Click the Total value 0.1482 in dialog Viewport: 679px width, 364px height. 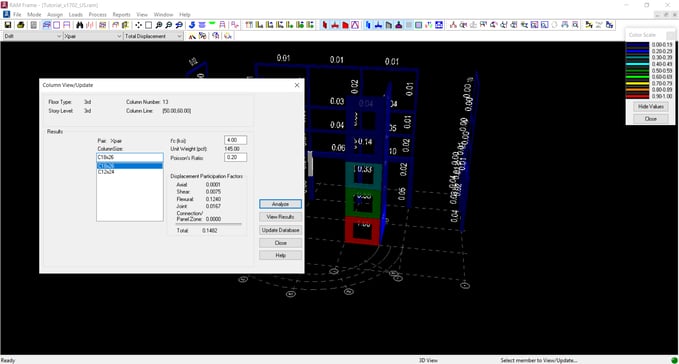click(210, 231)
